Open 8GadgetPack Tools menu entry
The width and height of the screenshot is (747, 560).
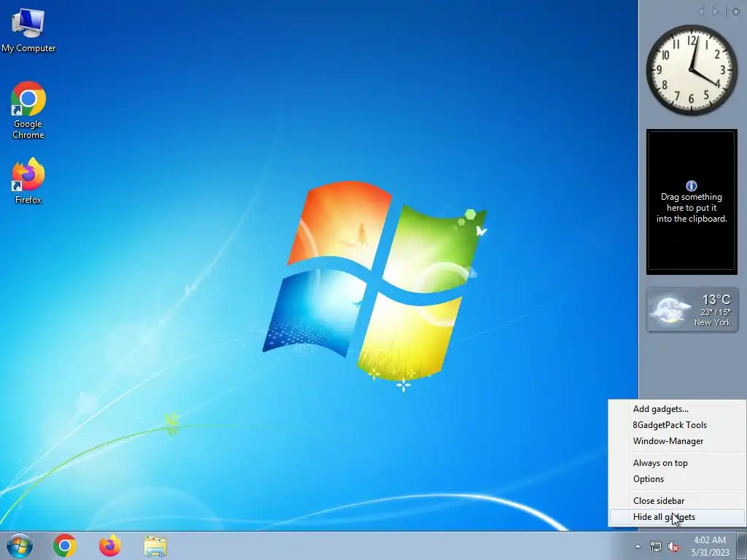(x=676, y=425)
